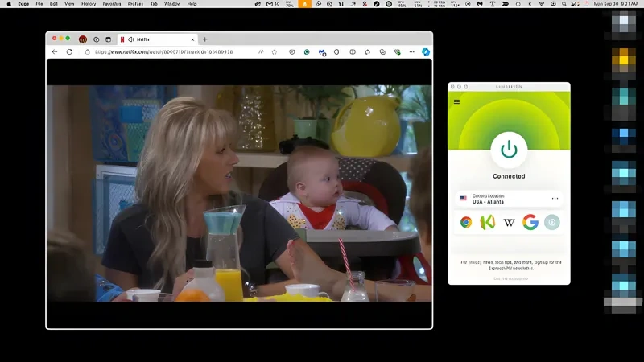Open Edge Collections icon
The width and height of the screenshot is (644, 362).
click(x=382, y=52)
